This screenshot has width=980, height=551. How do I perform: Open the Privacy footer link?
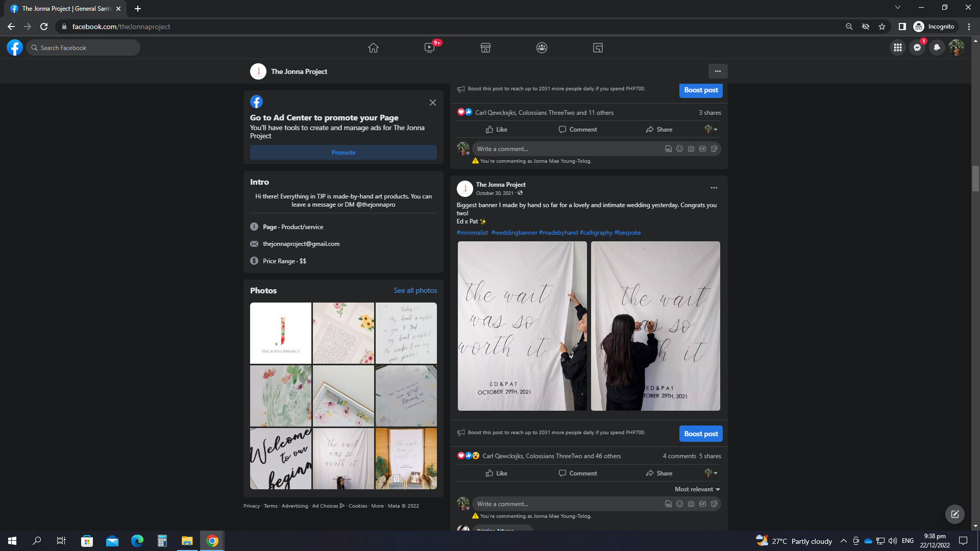[252, 506]
